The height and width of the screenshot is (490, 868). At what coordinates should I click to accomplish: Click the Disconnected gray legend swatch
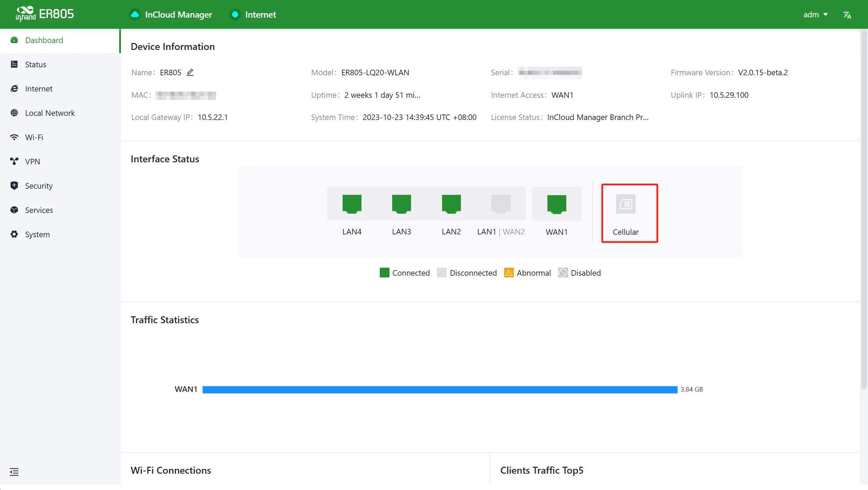442,273
